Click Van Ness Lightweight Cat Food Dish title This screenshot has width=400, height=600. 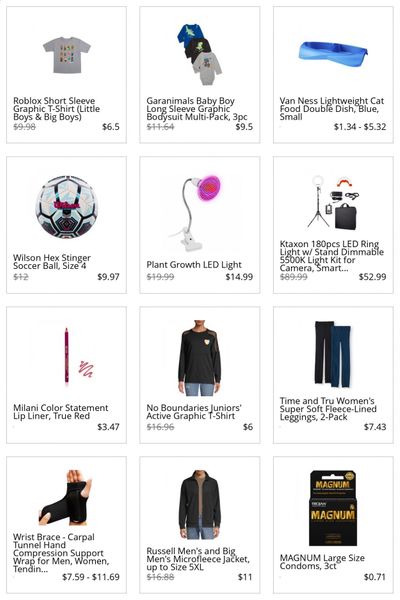tap(331, 109)
